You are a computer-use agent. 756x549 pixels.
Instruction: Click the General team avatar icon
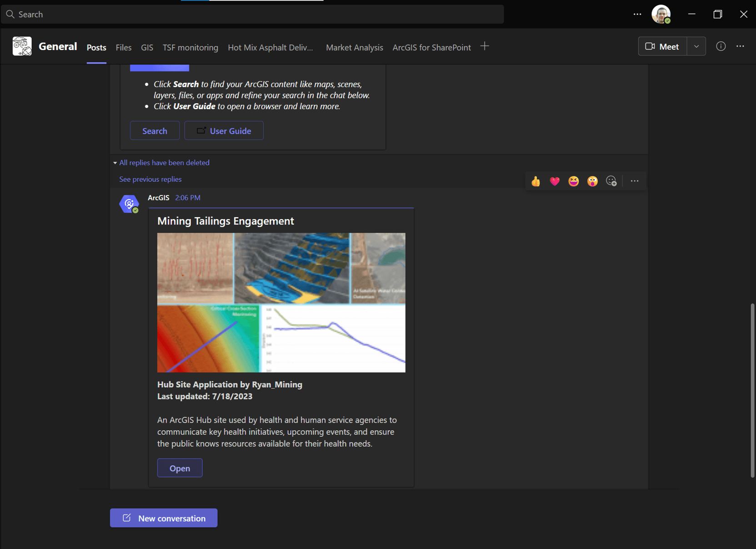click(x=22, y=46)
